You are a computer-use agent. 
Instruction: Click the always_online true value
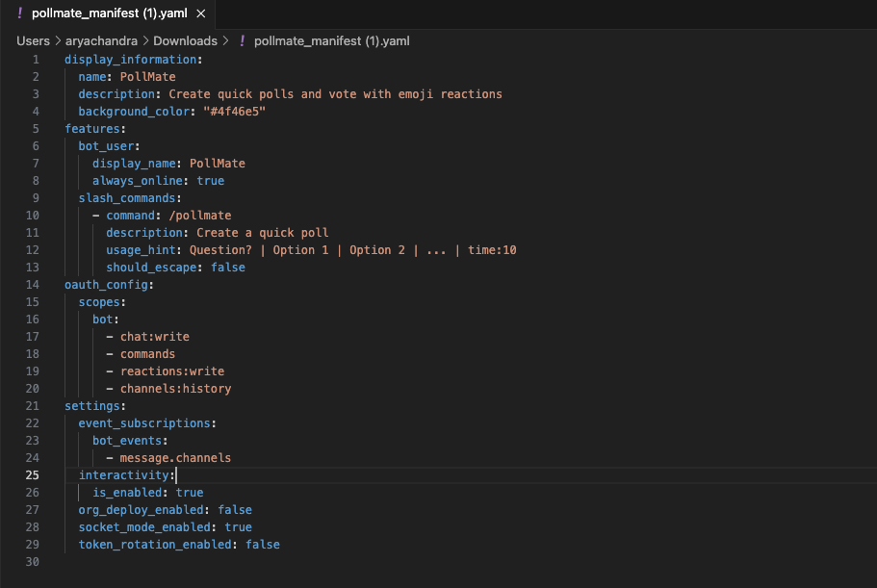(x=210, y=181)
